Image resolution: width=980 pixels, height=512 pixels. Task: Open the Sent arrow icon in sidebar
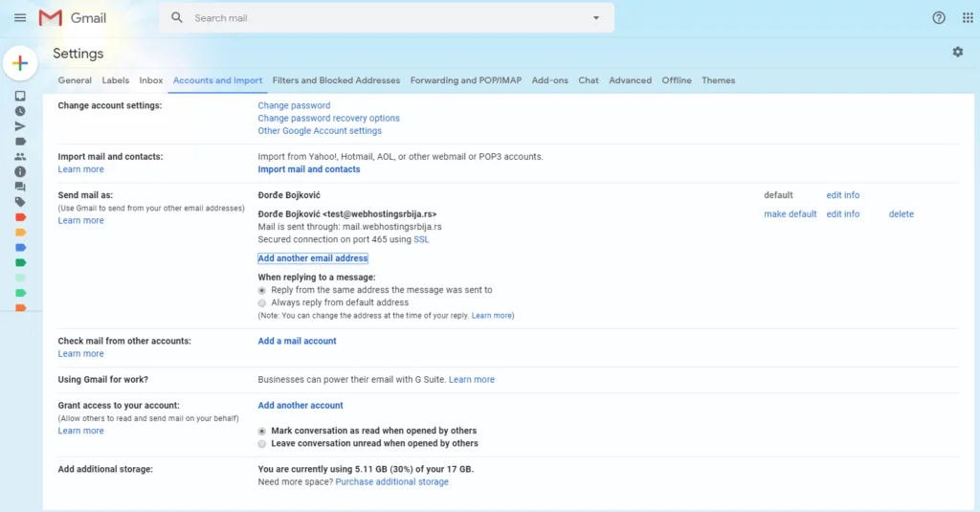coord(20,126)
